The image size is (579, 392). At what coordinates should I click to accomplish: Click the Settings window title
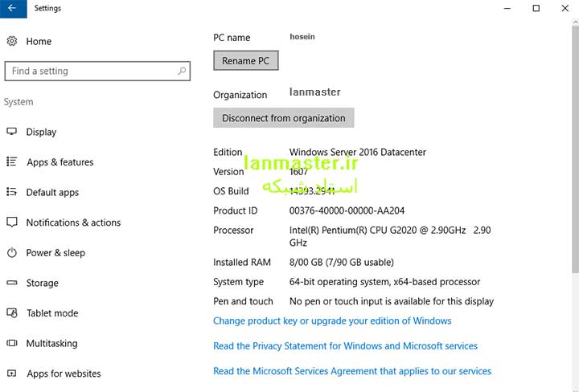[47, 8]
